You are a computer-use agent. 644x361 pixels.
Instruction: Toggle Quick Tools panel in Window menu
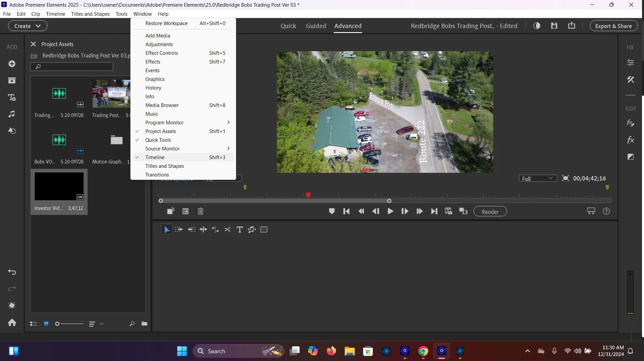click(158, 140)
